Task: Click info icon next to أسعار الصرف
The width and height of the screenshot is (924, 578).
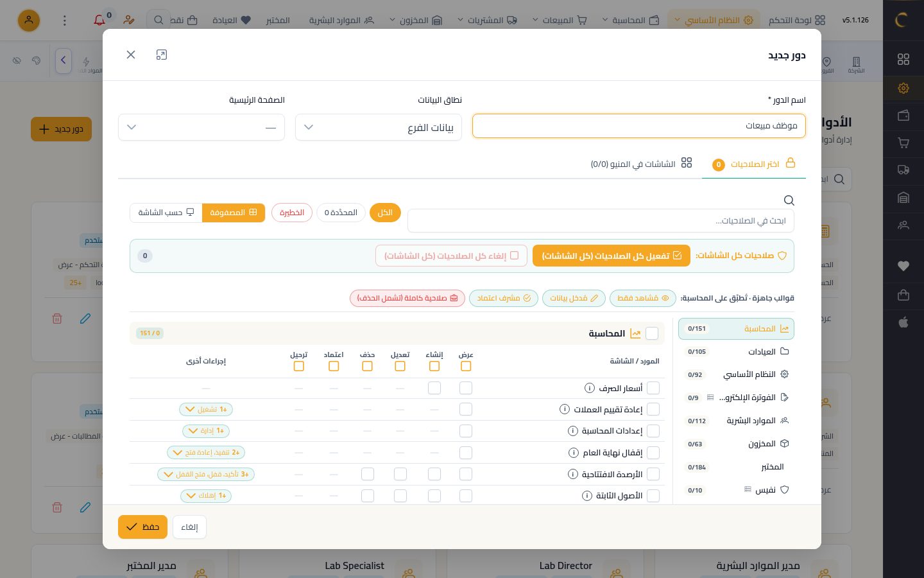Action: point(589,388)
